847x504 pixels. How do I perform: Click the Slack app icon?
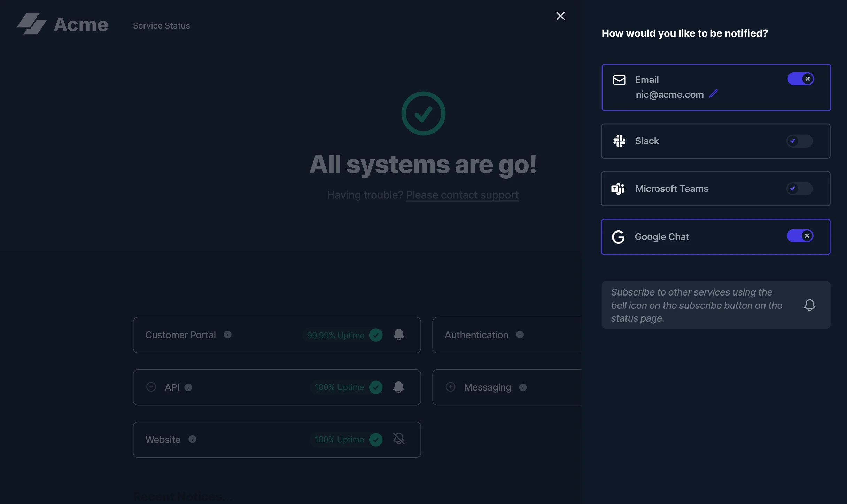point(619,140)
